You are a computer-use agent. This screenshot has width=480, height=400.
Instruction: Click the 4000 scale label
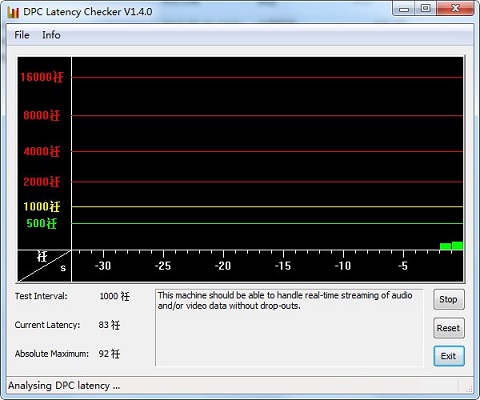point(42,151)
